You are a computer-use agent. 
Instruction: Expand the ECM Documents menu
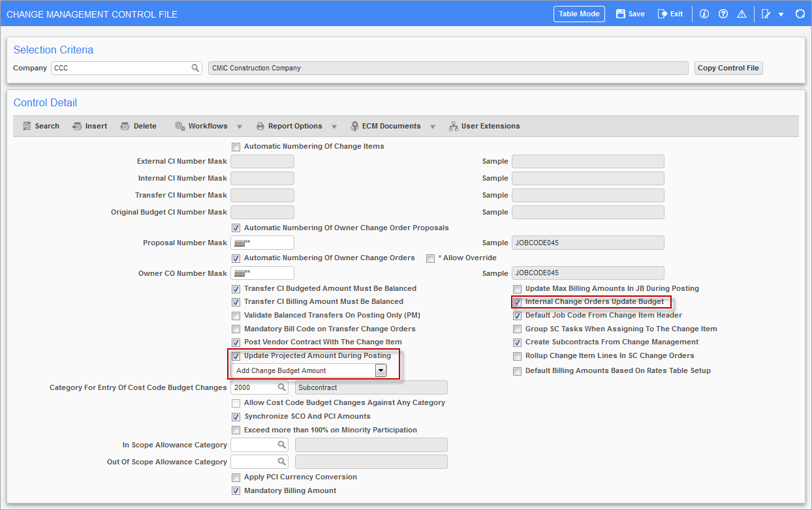point(433,125)
